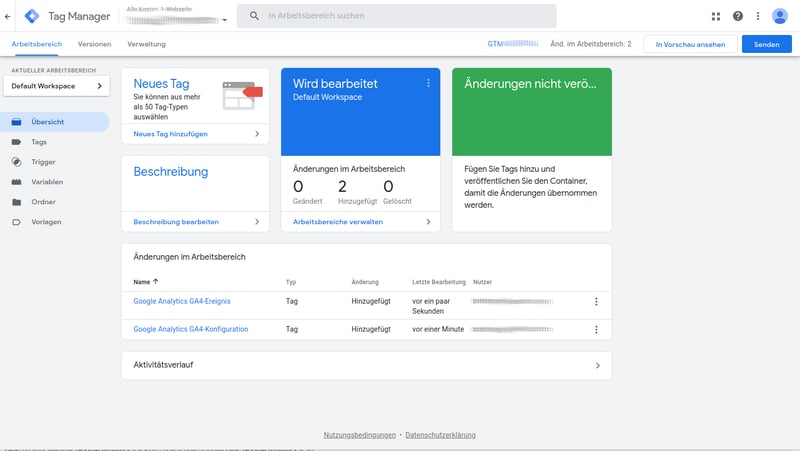Open Tags in the left sidebar
The width and height of the screenshot is (800, 451).
click(39, 142)
